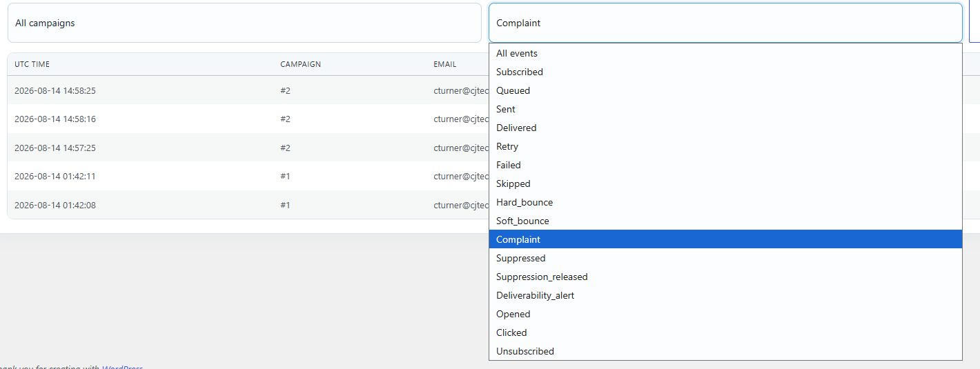Choose Suppressed event option
The height and width of the screenshot is (369, 980).
coord(725,258)
